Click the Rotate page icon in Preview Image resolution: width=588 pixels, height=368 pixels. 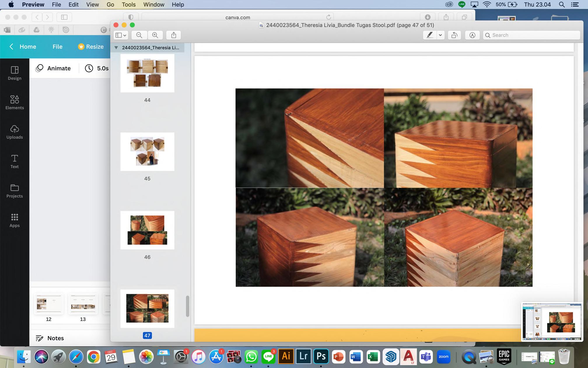[454, 35]
